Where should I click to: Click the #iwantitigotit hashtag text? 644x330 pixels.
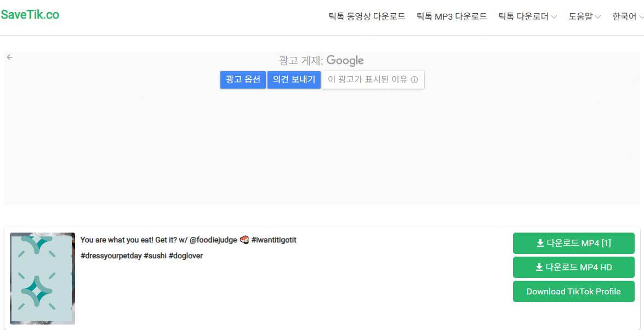pyautogui.click(x=274, y=240)
